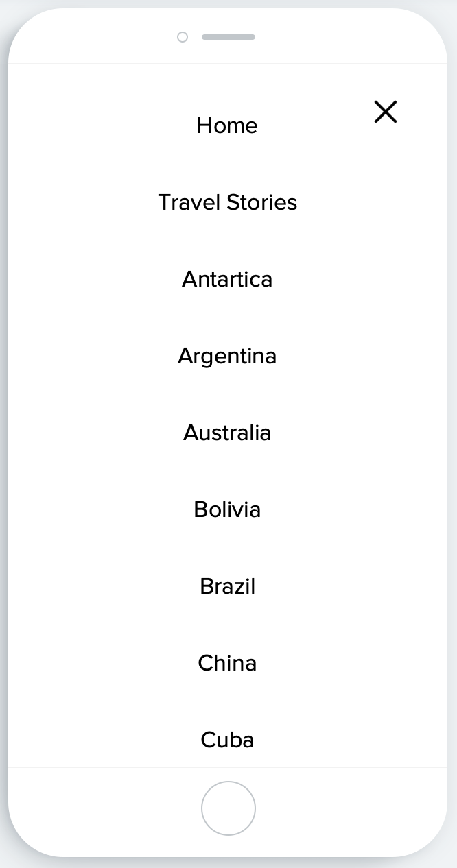The width and height of the screenshot is (457, 868).
Task: Select the camera dot in the status bar
Action: point(183,37)
